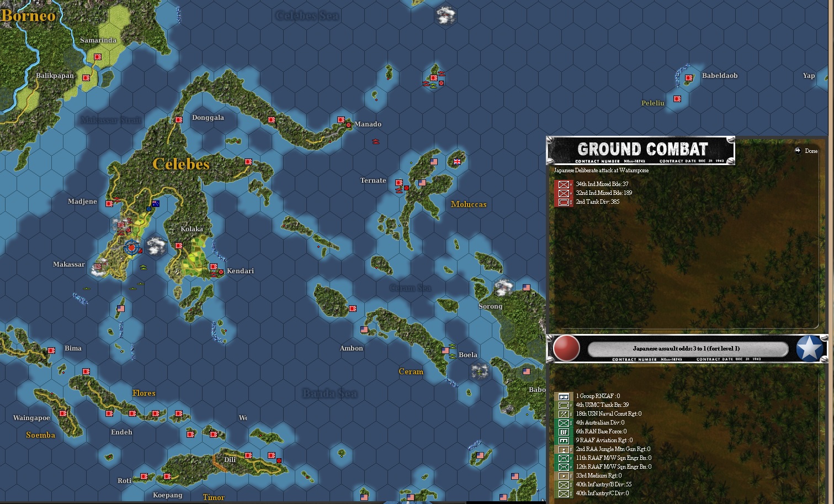Viewport: 834px width, 504px height.
Task: Select the 12th RAAF M/W Sqn Engr icon
Action: point(564,467)
